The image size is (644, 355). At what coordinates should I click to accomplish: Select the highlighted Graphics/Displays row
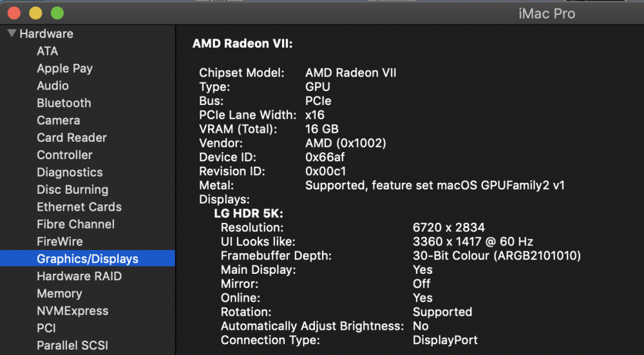point(88,258)
